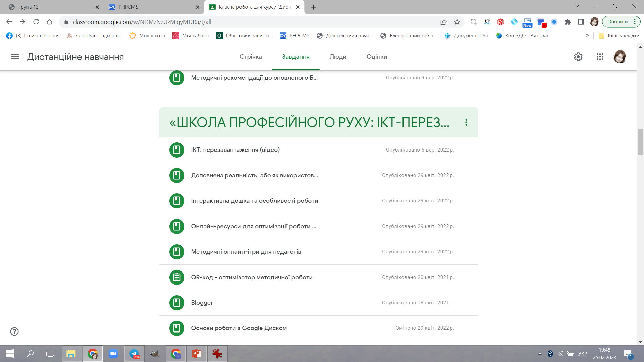The image size is (644, 362).
Task: Expand hidden bookmarks chevron
Action: (587, 35)
